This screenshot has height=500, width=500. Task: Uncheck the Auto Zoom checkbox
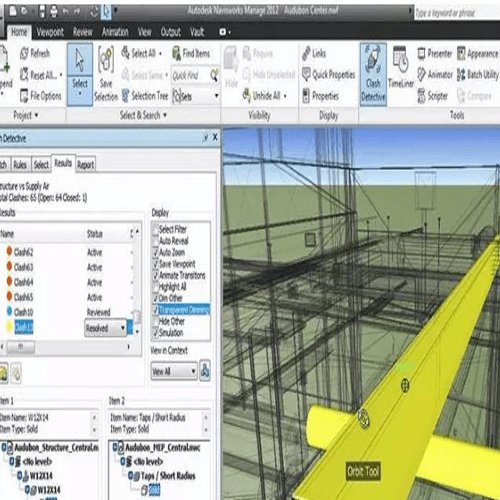click(x=155, y=252)
